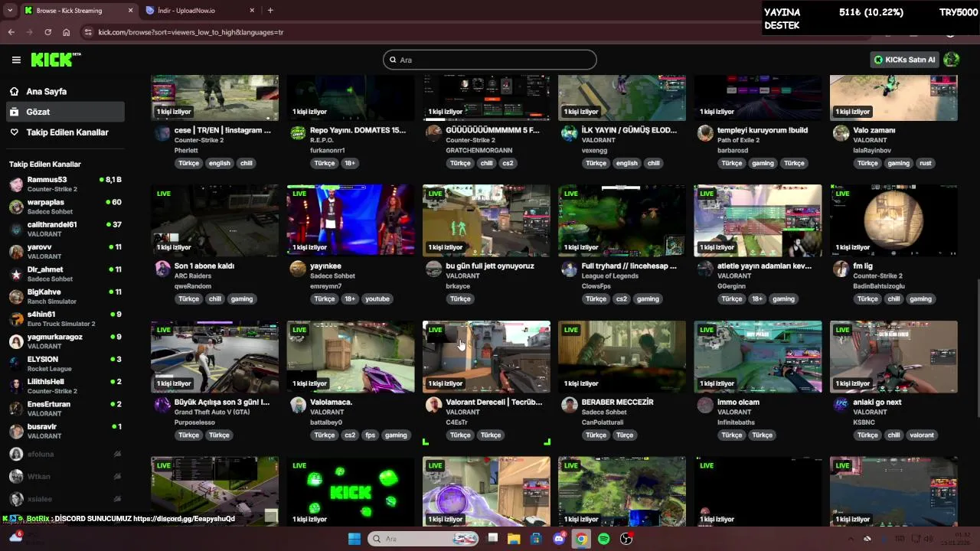Screen dimensions: 980x551
Task: Open File Explorer from the taskbar
Action: [x=514, y=539]
